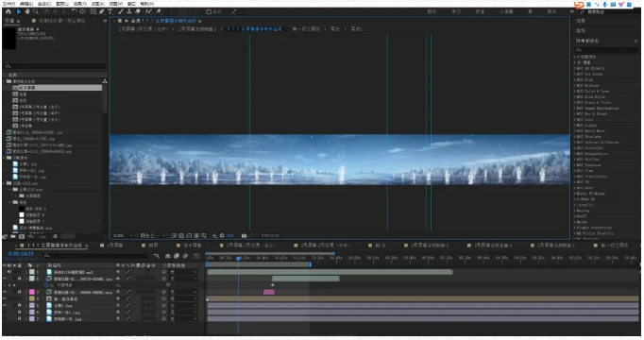Click the Home icon in the toolbar

tap(8, 11)
